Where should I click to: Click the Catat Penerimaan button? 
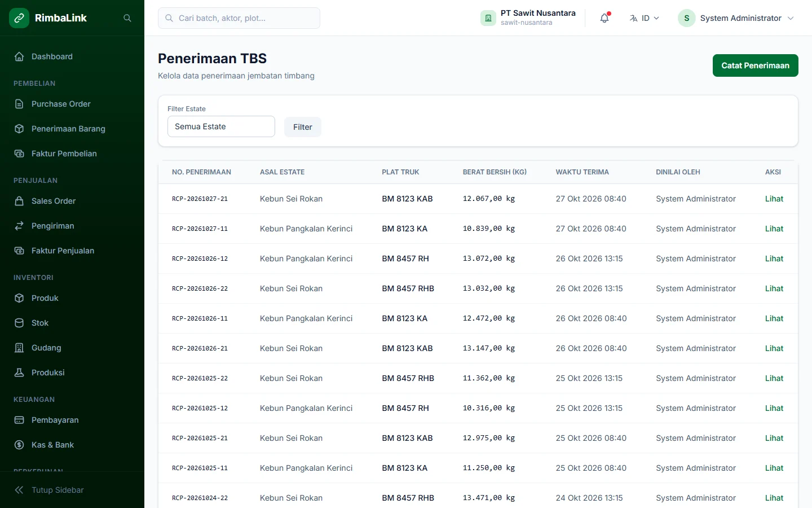[x=756, y=65]
